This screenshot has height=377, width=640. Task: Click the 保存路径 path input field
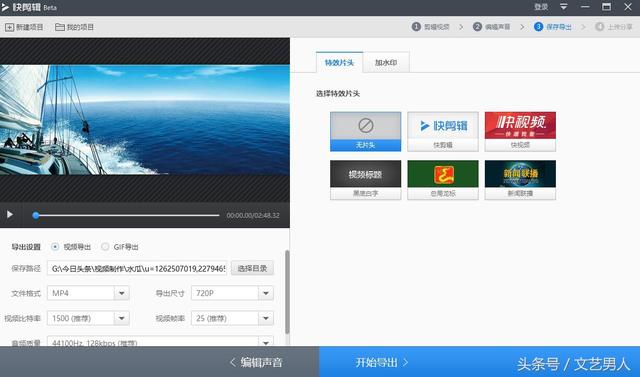click(x=137, y=268)
